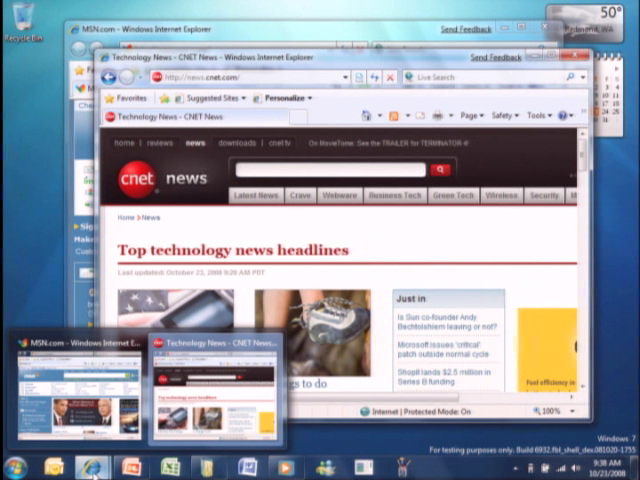Image resolution: width=640 pixels, height=480 pixels.
Task: Click the network signal tray icon
Action: click(x=561, y=469)
